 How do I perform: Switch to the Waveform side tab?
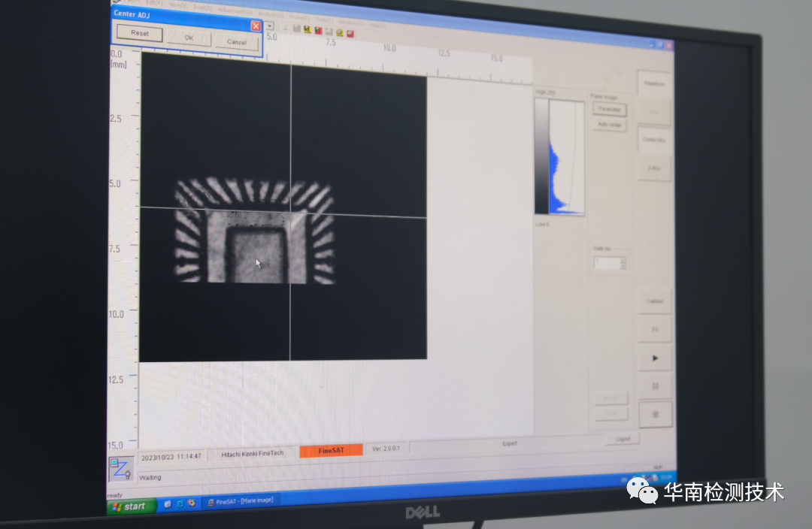(x=654, y=84)
